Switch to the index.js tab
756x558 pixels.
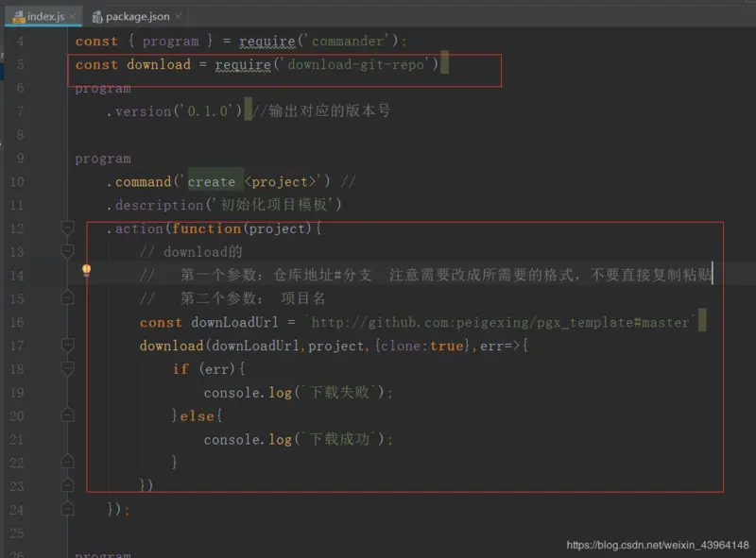(x=43, y=16)
